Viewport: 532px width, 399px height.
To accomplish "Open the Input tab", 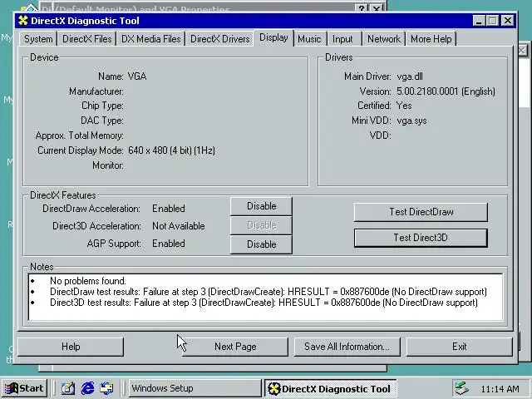I will point(342,39).
